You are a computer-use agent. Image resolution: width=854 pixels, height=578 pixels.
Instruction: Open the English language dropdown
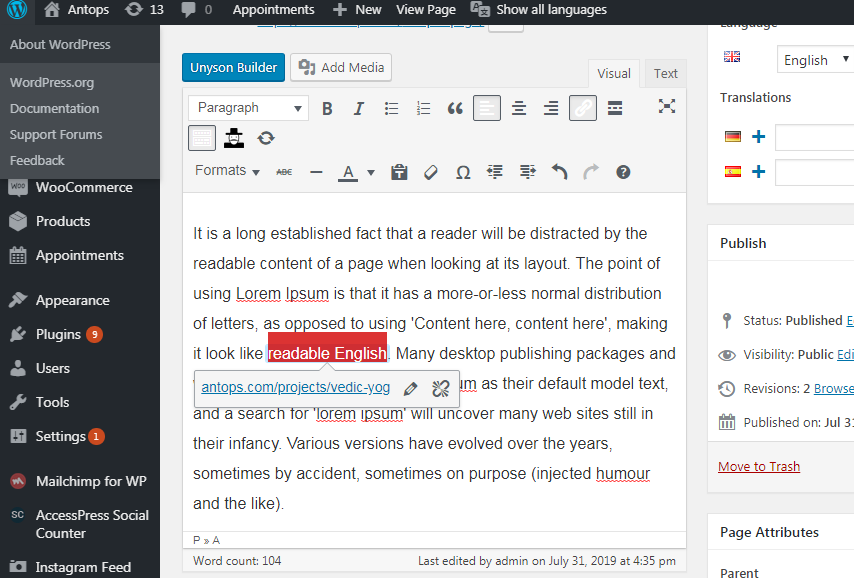click(815, 60)
